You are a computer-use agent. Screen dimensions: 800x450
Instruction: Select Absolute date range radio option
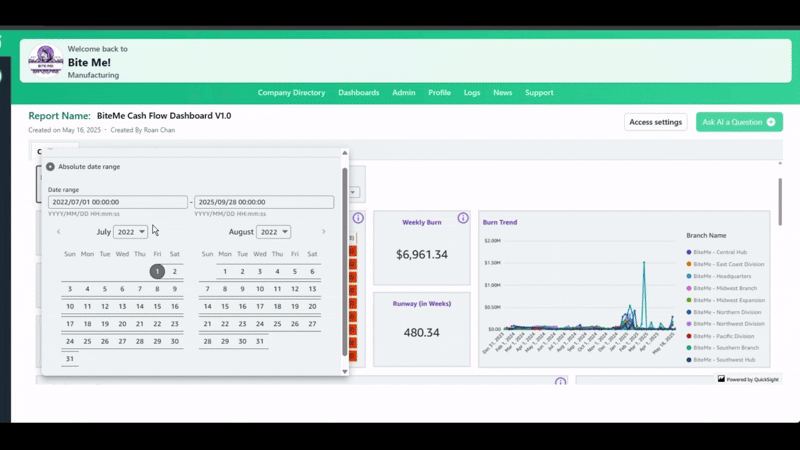point(50,167)
